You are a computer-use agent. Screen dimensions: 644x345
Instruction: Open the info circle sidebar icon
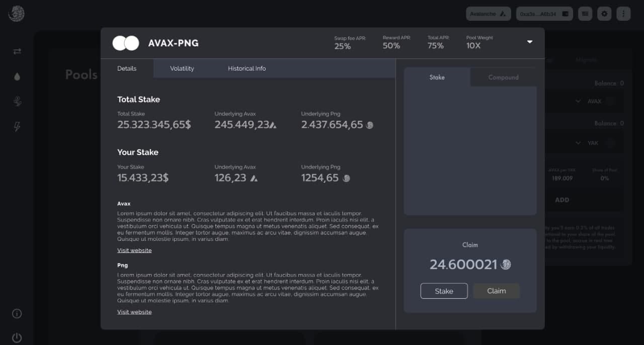[x=17, y=313]
